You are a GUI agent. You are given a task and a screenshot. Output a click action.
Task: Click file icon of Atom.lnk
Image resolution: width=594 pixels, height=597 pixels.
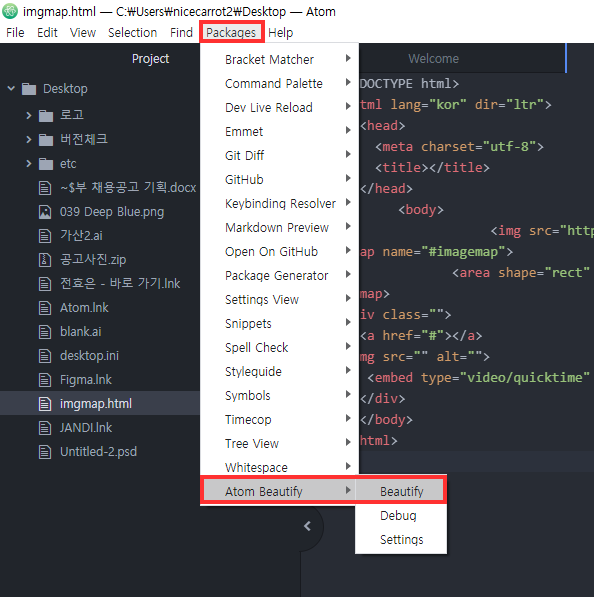coord(45,308)
